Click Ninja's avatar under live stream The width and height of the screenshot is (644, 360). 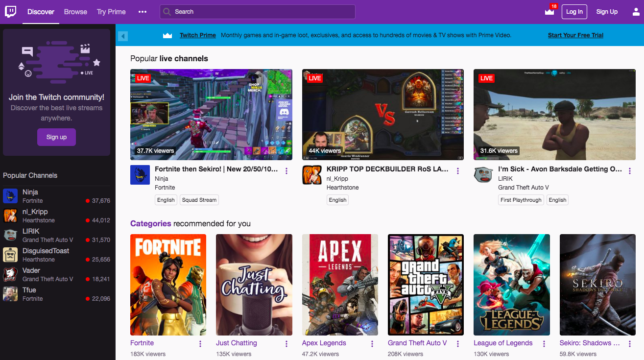(140, 175)
